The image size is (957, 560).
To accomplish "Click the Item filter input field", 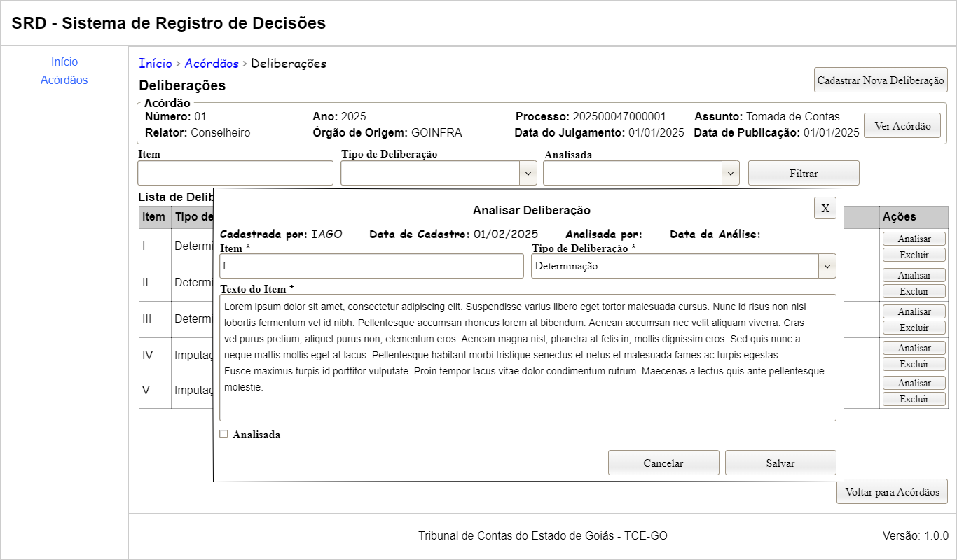I will point(235,173).
